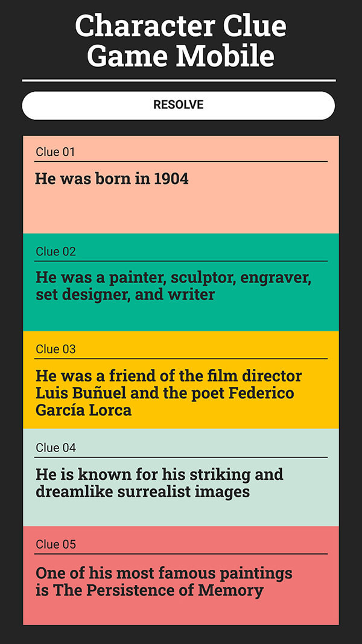Click the Character Clue Game Mobile title
The height and width of the screenshot is (644, 362).
[181, 41]
